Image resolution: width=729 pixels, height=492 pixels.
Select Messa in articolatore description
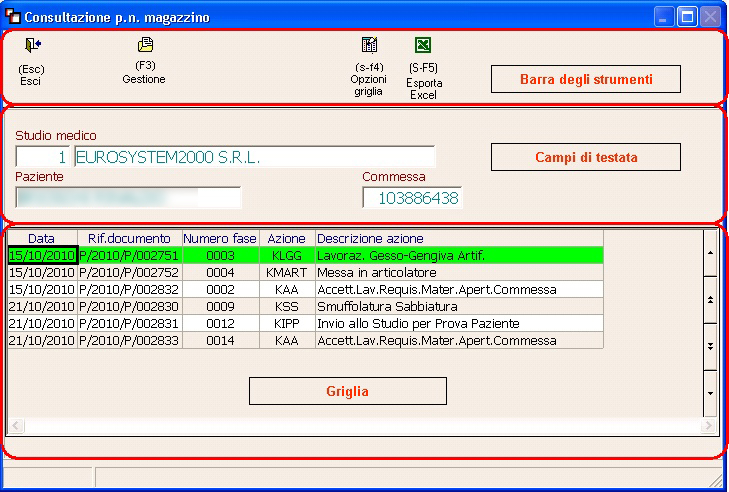pos(459,273)
